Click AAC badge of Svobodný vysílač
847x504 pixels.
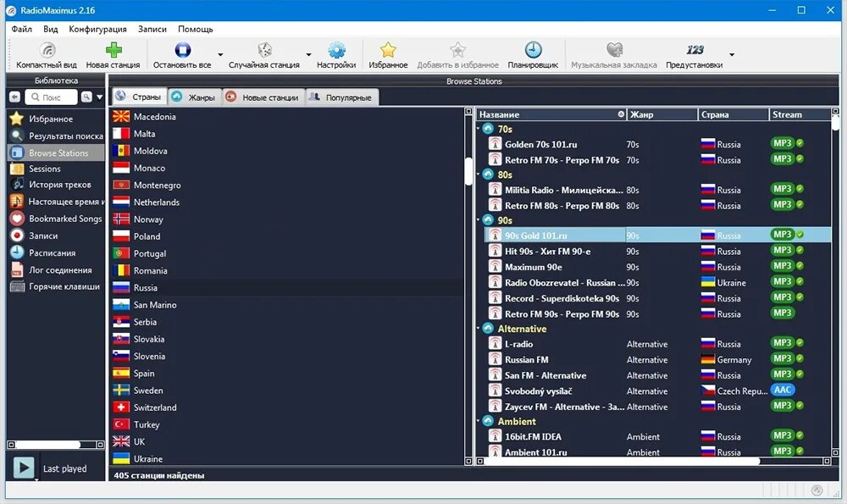coord(782,390)
